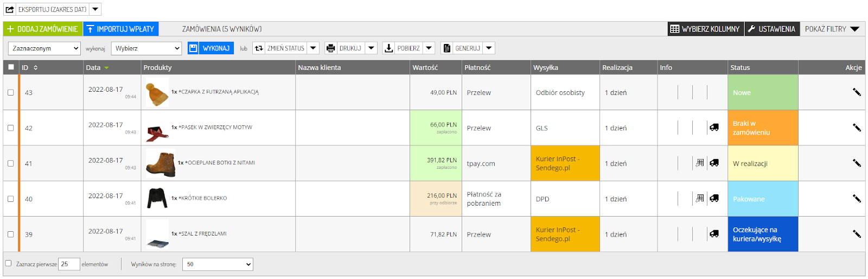Screen dimensions: 868x279
Task: Open the Zaznaczonym selection dropdown
Action: 44,48
